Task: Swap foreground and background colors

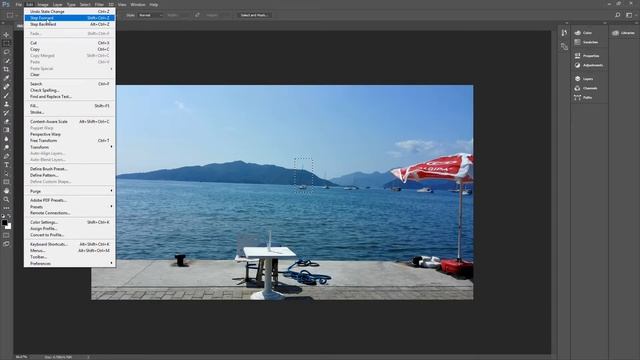Action: pyautogui.click(x=9, y=215)
